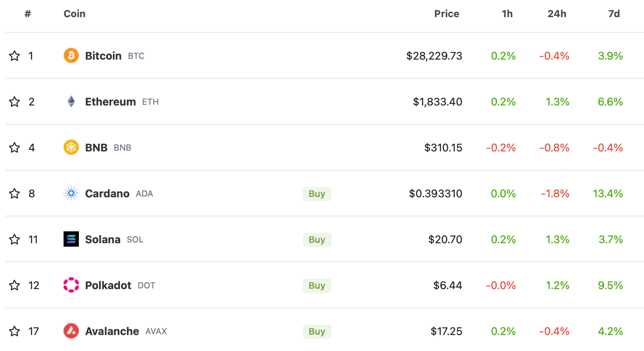
Task: Click the Bitcoin coin logo icon
Action: click(x=71, y=55)
